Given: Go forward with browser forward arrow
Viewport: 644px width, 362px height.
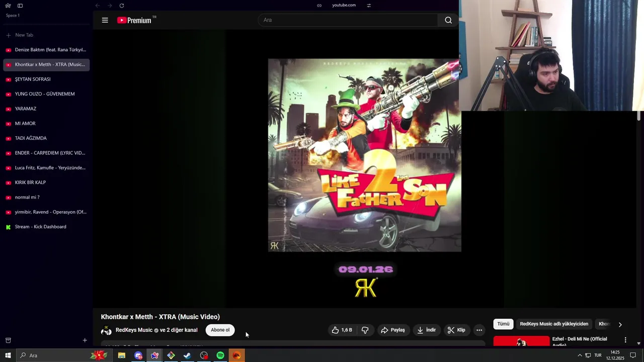Looking at the screenshot, I should (110, 6).
